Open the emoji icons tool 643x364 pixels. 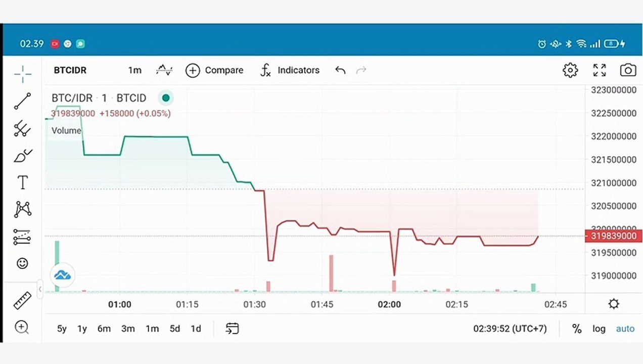[x=22, y=263]
